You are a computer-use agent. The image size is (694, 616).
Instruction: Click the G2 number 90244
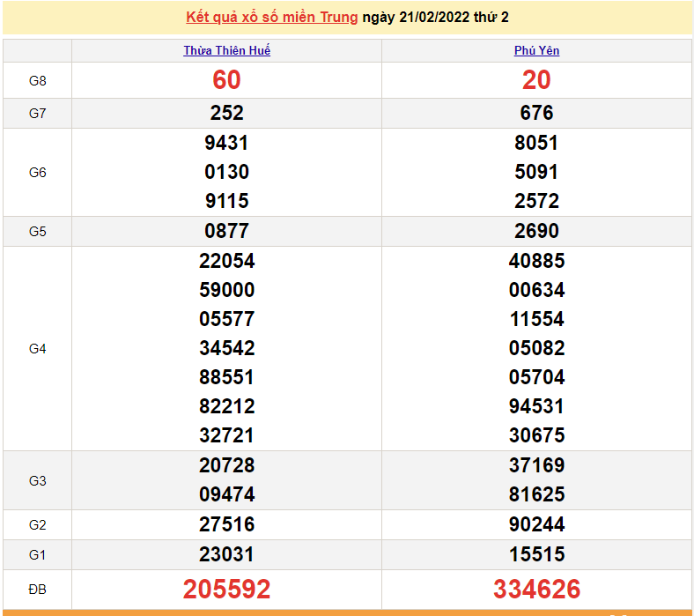click(536, 524)
